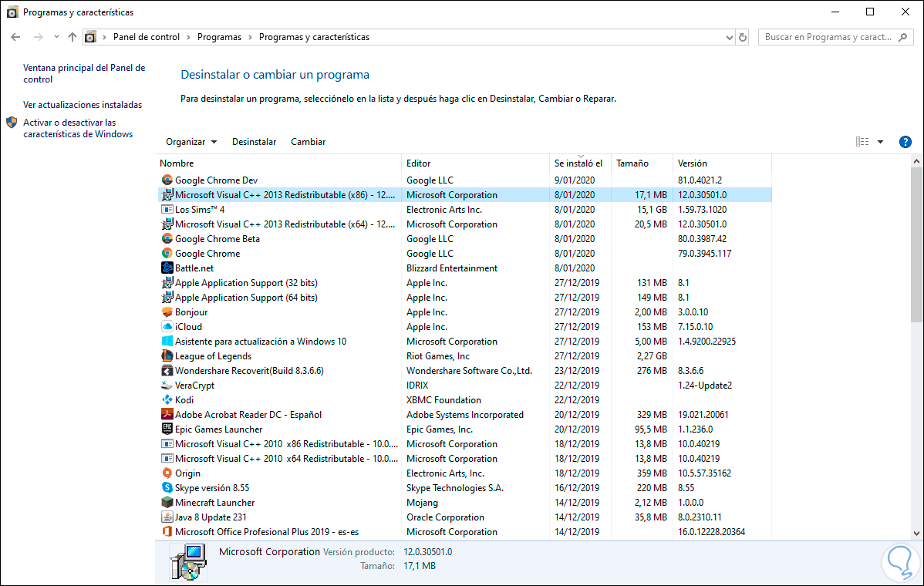
Task: Expand the arrow after Panel de control
Action: click(188, 37)
